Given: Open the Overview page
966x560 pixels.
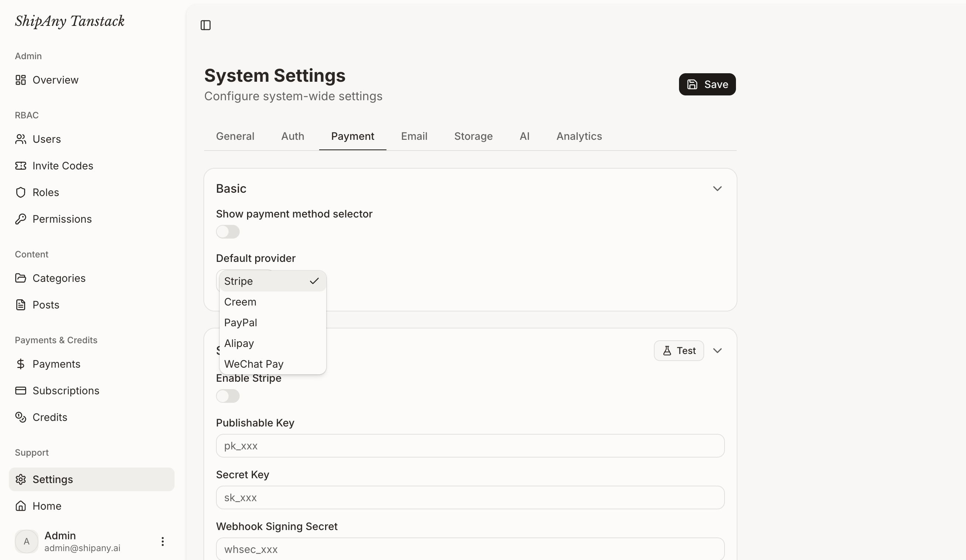Looking at the screenshot, I should [92, 80].
